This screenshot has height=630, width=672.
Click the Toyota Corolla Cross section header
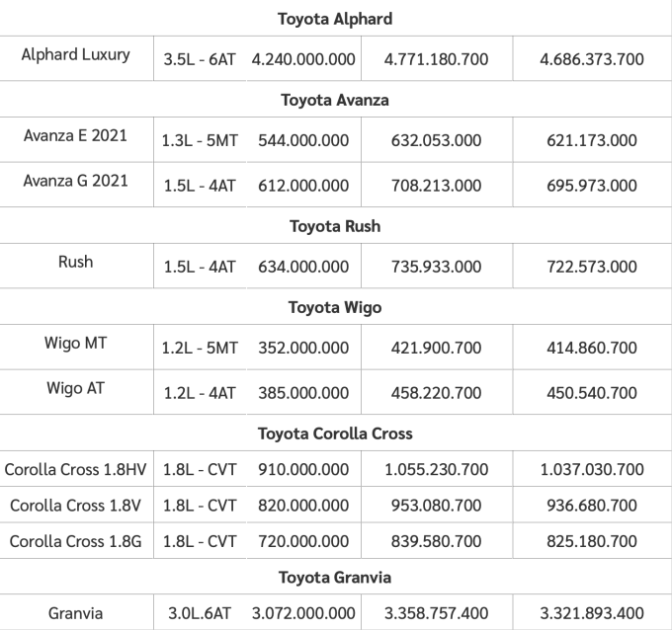point(335,433)
